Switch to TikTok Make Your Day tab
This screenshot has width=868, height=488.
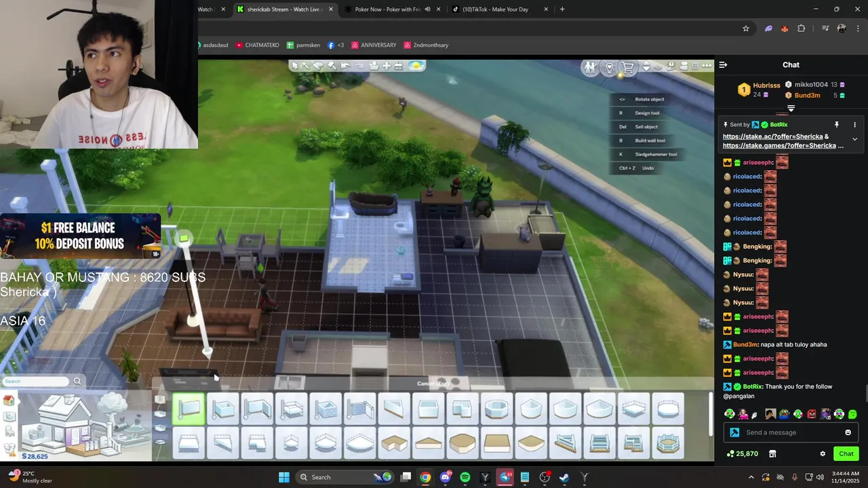(x=495, y=9)
